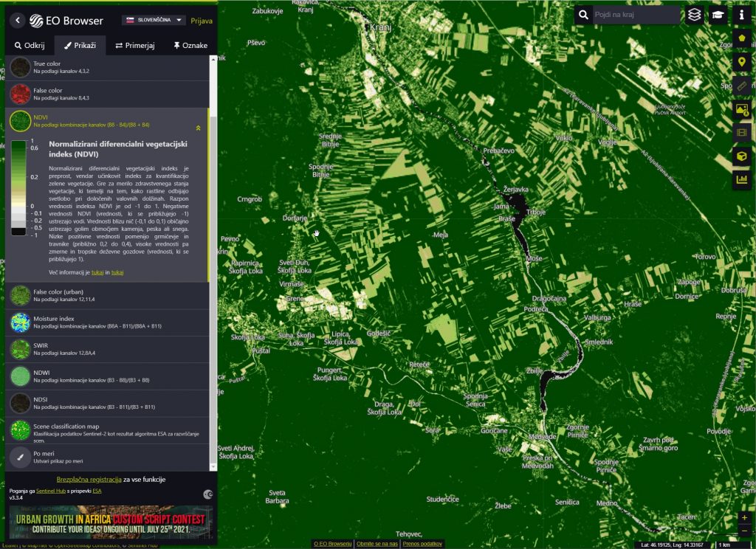Screen dimensions: 756x549
Task: Click the coordinates readout Lat Lng
Action: 673,545
